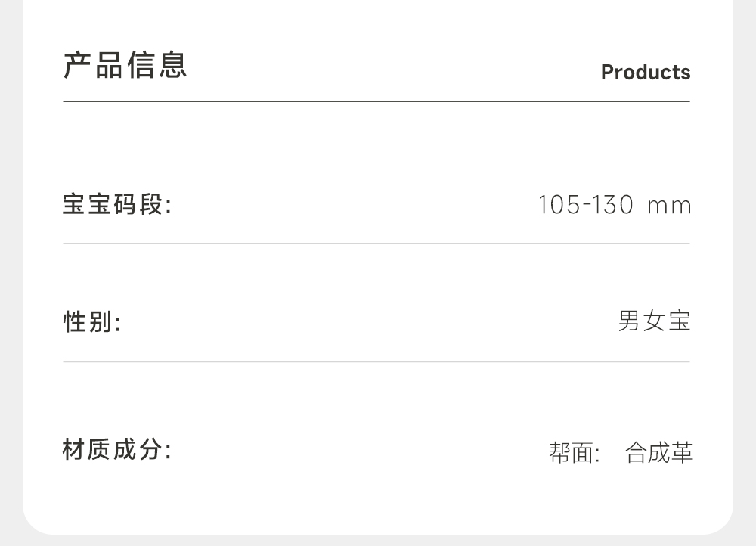Click the 产品信息 section heading
This screenshot has width=756, height=546.
[x=125, y=65]
